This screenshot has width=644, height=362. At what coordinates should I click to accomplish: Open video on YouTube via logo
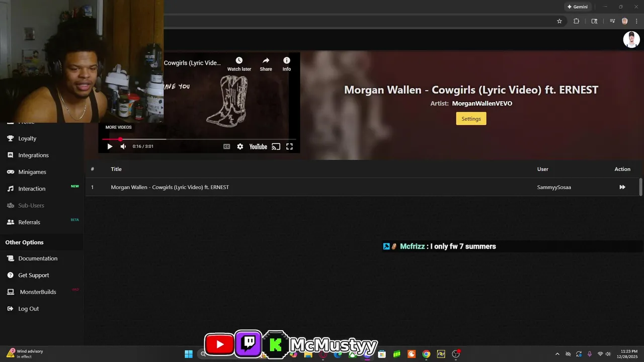tap(258, 146)
